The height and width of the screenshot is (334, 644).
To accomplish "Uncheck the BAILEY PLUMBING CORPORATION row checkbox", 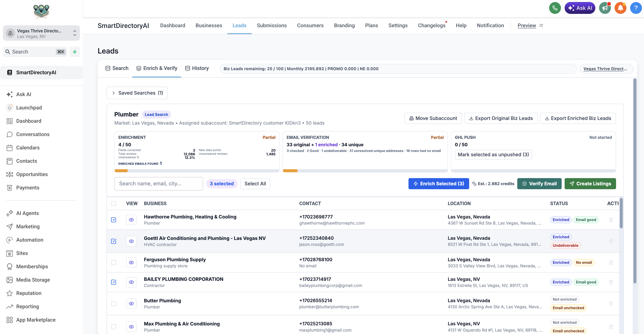I will pos(113,282).
